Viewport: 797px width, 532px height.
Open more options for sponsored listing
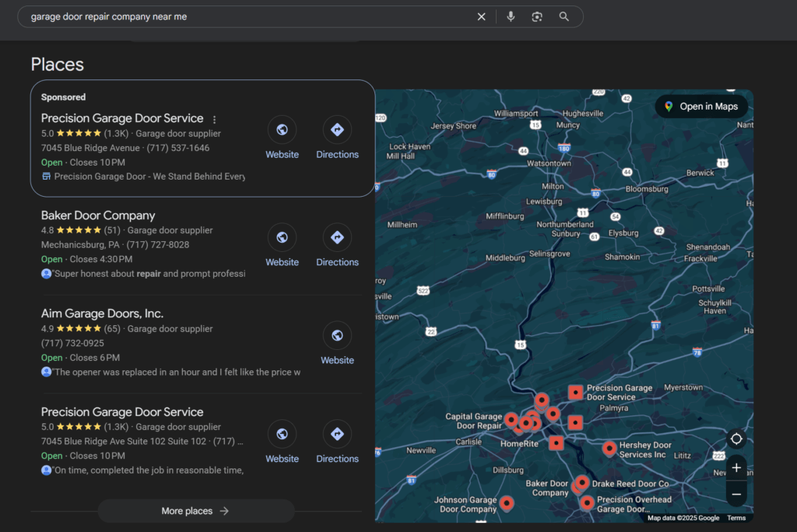point(215,120)
